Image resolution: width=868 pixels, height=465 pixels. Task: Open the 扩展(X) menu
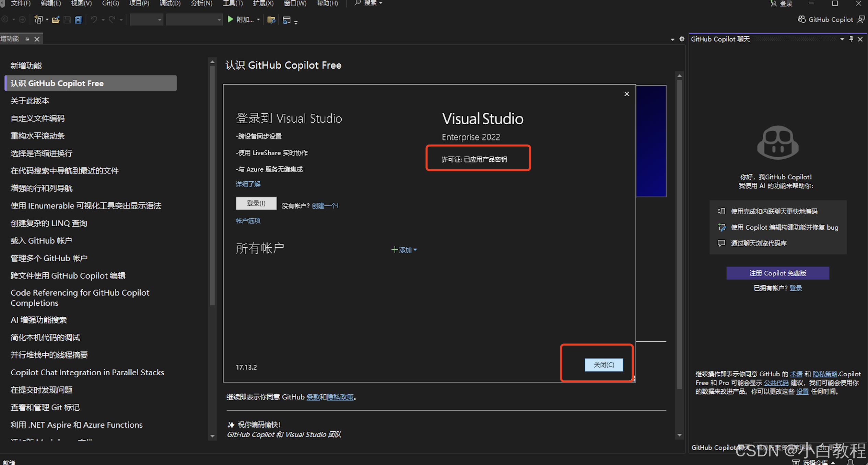click(263, 3)
